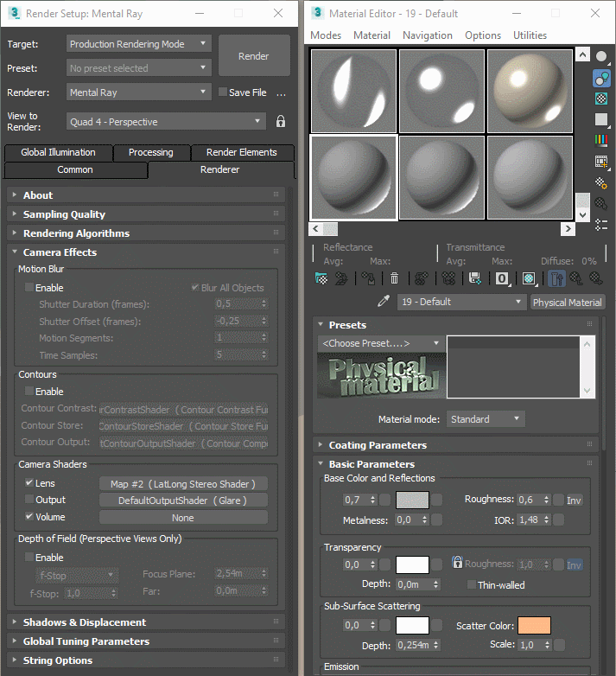This screenshot has height=676, width=616.
Task: Click the Render button
Action: point(254,55)
